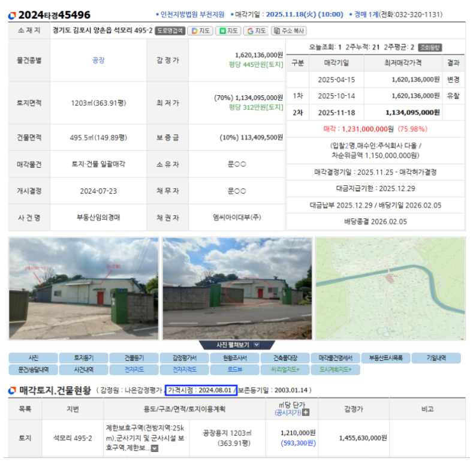Enlarge the first factory photo thumbnail
The height and width of the screenshot is (461, 476).
coord(83,288)
